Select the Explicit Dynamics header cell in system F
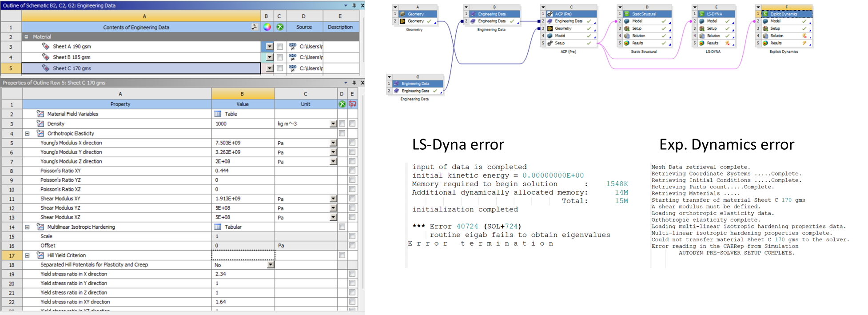Screen dimensions: 868x315 click(x=787, y=14)
